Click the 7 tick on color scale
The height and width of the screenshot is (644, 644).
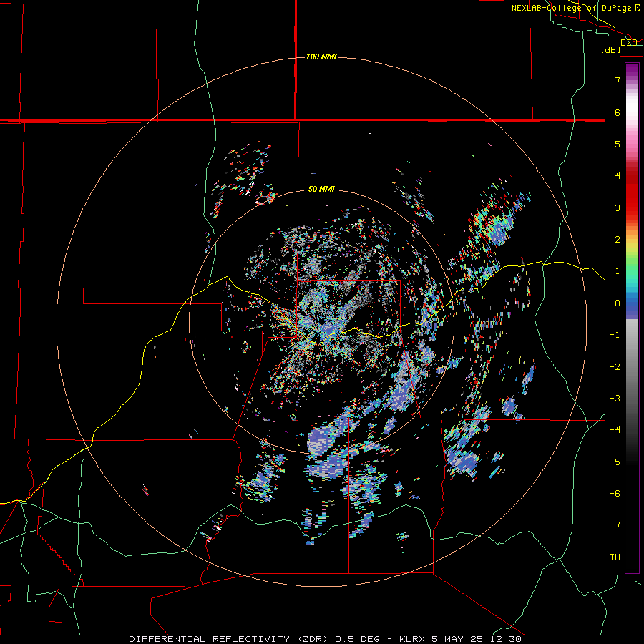point(618,80)
